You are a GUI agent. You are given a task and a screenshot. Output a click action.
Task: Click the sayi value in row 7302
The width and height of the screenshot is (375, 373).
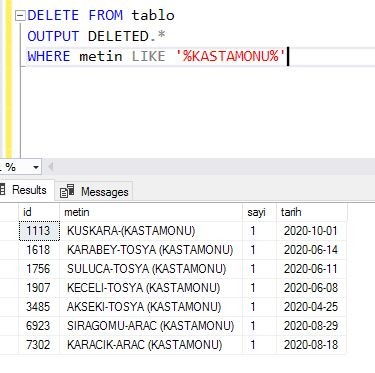click(x=259, y=345)
